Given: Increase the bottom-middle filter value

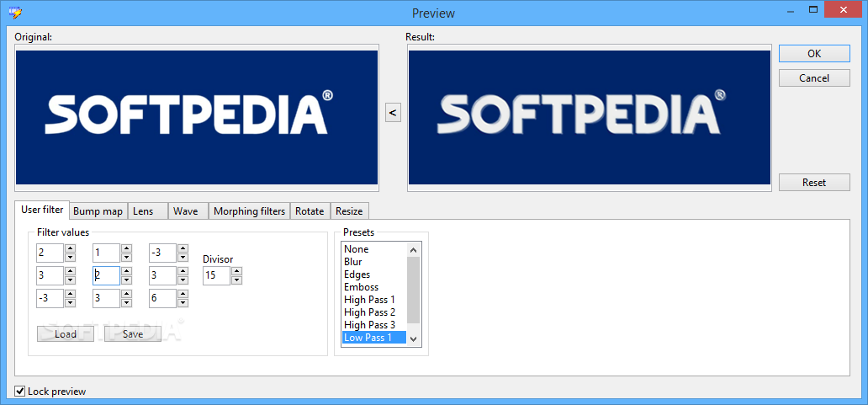Looking at the screenshot, I should [x=126, y=293].
